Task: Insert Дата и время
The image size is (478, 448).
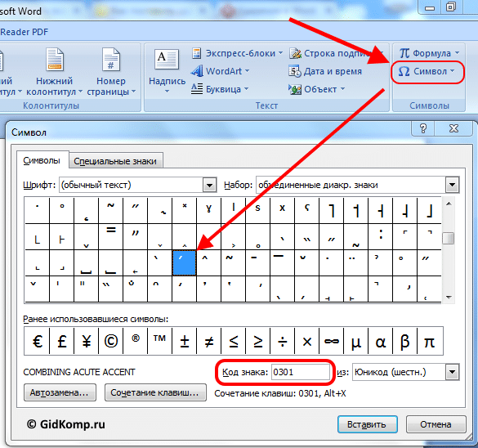Action: point(325,71)
